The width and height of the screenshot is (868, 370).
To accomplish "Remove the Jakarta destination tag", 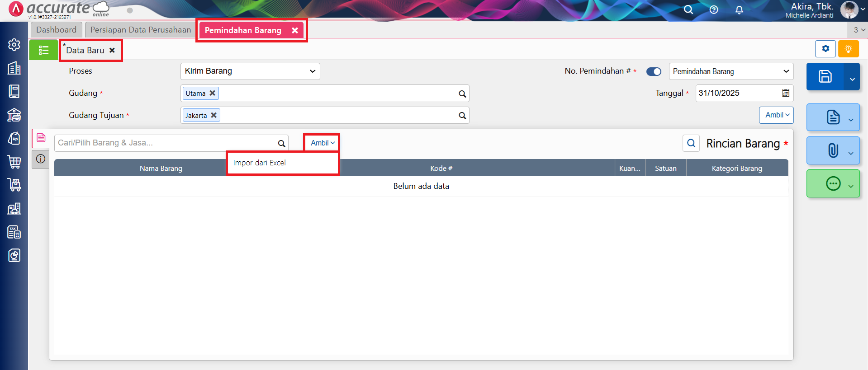I will (x=213, y=115).
